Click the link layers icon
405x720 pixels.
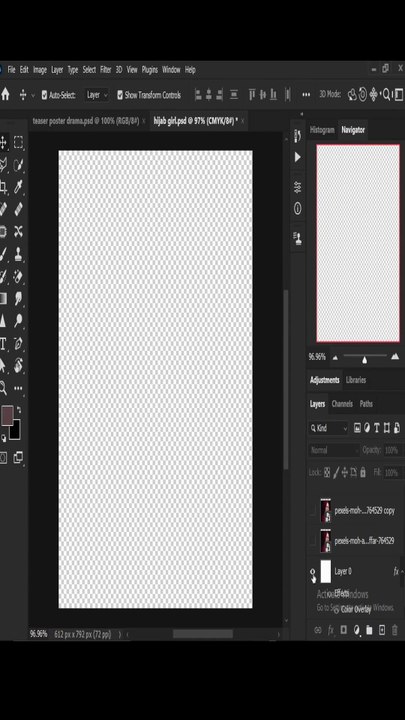[x=317, y=630]
